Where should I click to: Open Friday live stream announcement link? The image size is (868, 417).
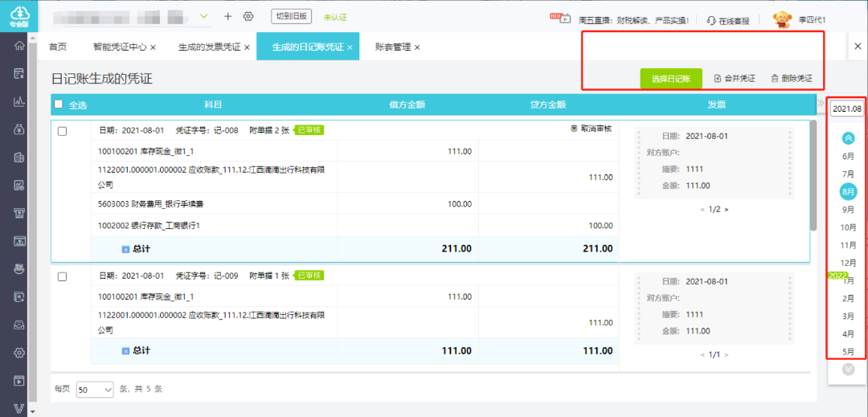click(634, 20)
